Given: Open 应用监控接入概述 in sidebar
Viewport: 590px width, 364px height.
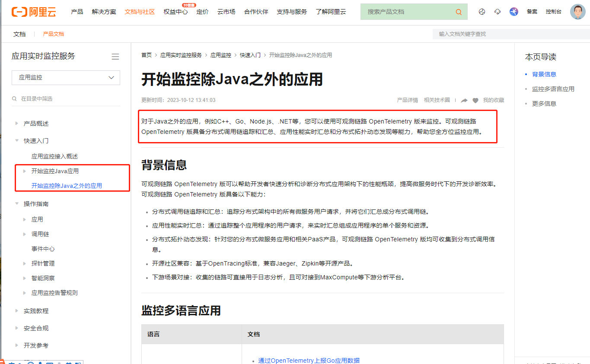Looking at the screenshot, I should pos(54,156).
